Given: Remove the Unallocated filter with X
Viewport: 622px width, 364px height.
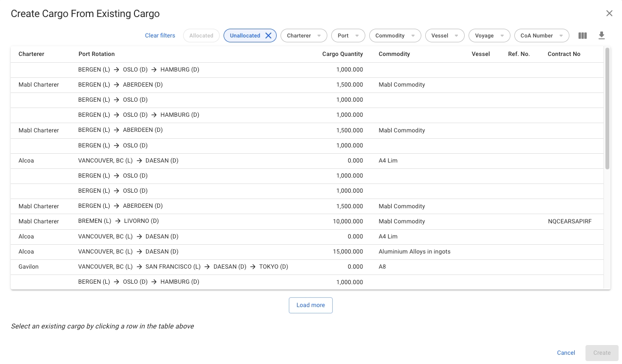Looking at the screenshot, I should (268, 36).
